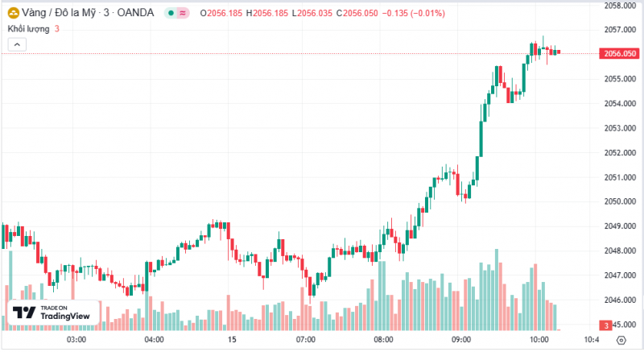Image resolution: width=644 pixels, height=352 pixels.
Task: Open chart settings gear icon
Action: [620, 341]
